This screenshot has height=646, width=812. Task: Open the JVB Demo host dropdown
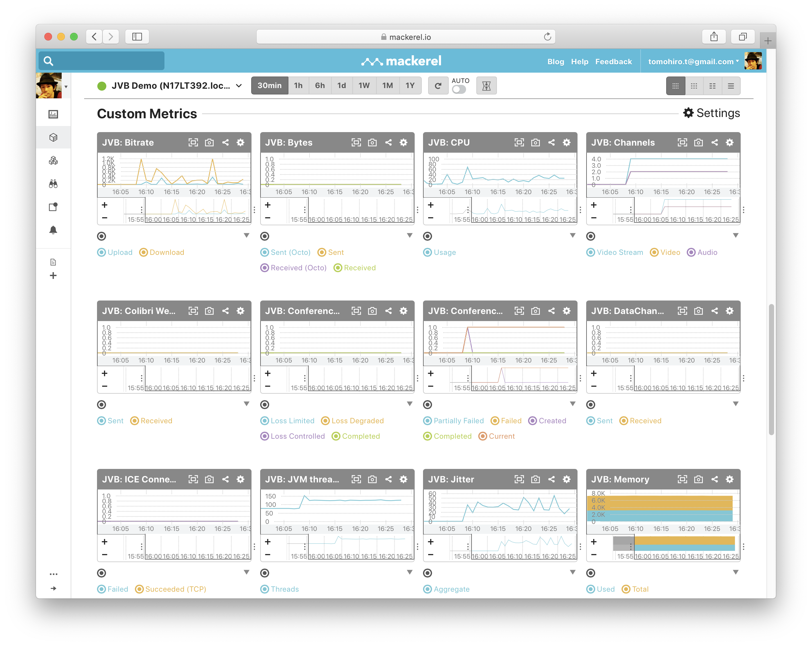point(239,86)
